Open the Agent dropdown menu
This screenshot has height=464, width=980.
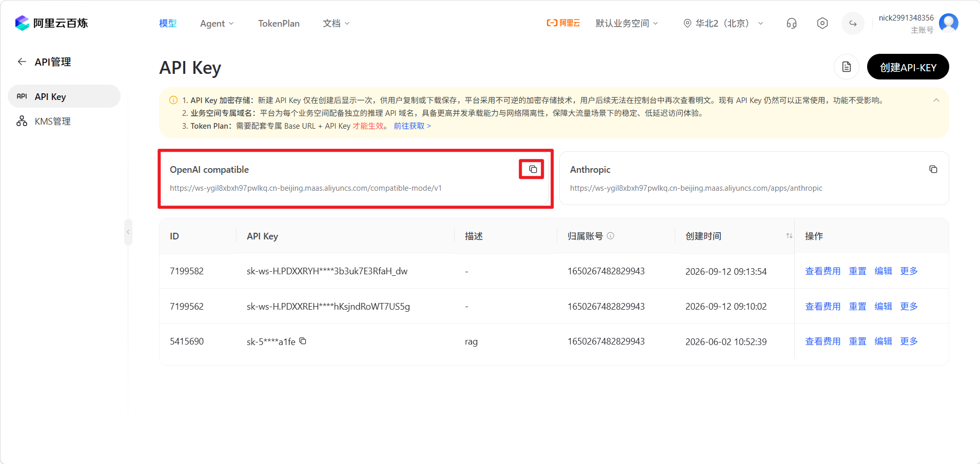[x=217, y=24]
